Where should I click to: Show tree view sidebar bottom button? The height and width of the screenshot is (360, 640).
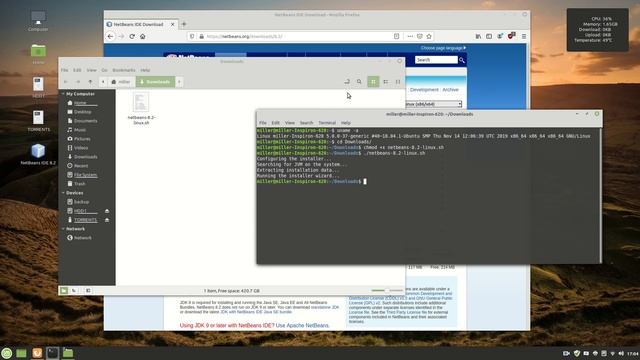(74, 291)
